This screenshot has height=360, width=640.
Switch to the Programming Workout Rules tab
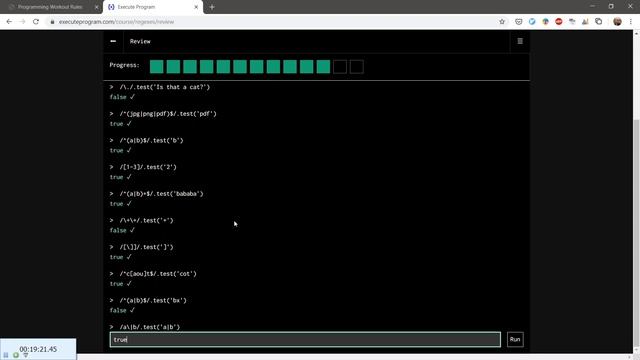50,7
